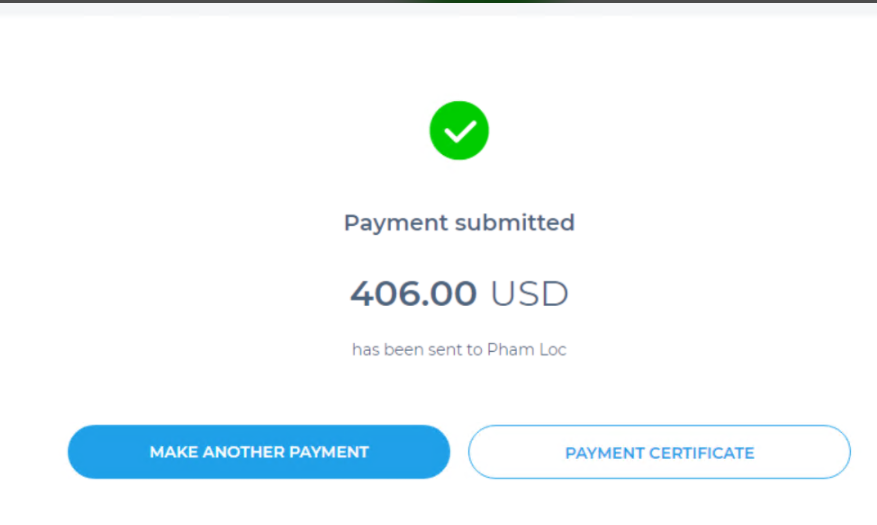Click the 'MAKE ANOTHER PAYMENT' label text
This screenshot has height=525, width=877.
259,452
